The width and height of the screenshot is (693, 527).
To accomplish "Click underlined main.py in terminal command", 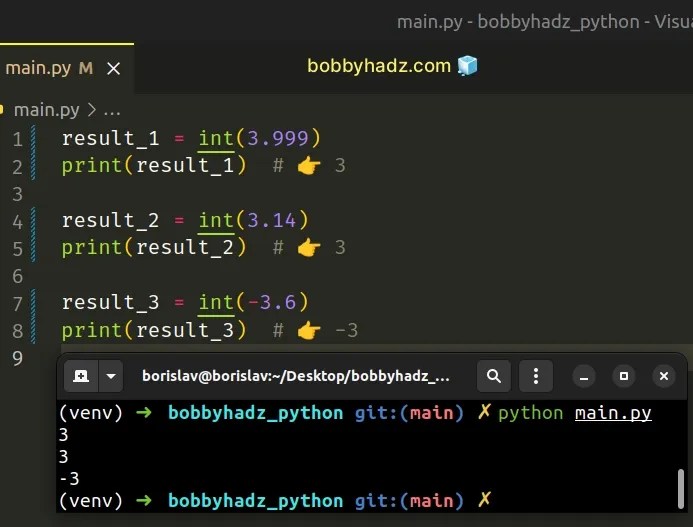I will click(x=613, y=413).
